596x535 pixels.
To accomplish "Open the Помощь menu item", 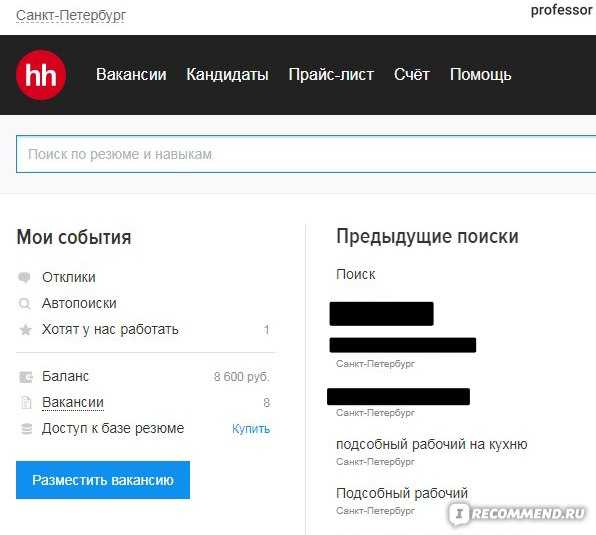I will (480, 74).
